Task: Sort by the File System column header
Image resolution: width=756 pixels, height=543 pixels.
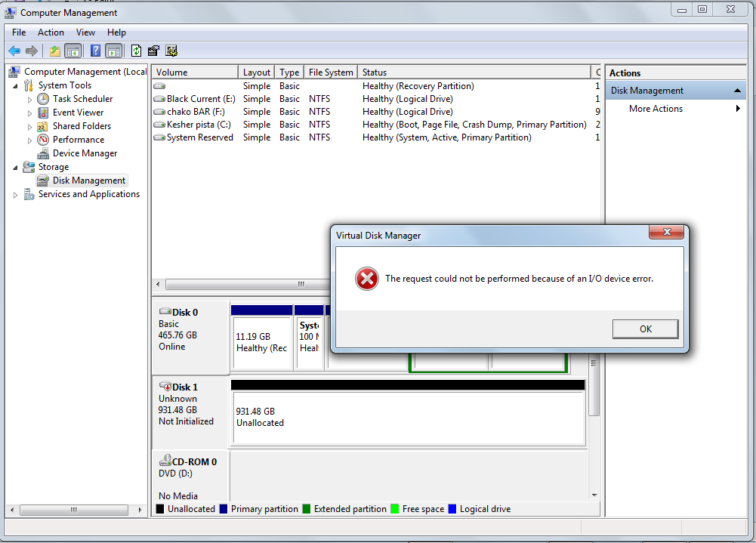Action: pyautogui.click(x=330, y=73)
